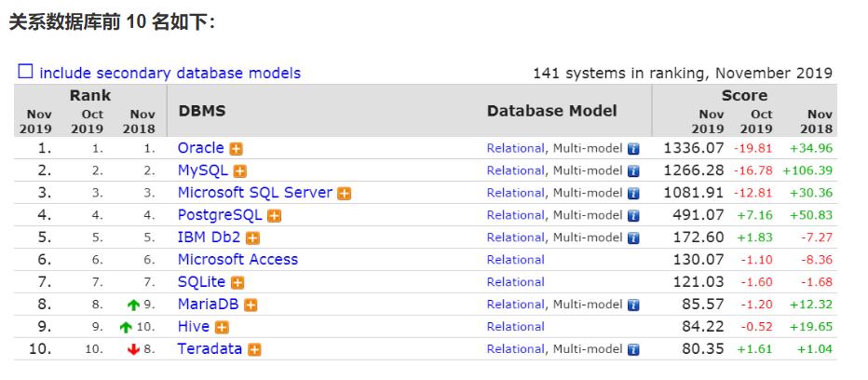Click the info icon in IBM Db2 row

pyautogui.click(x=633, y=238)
